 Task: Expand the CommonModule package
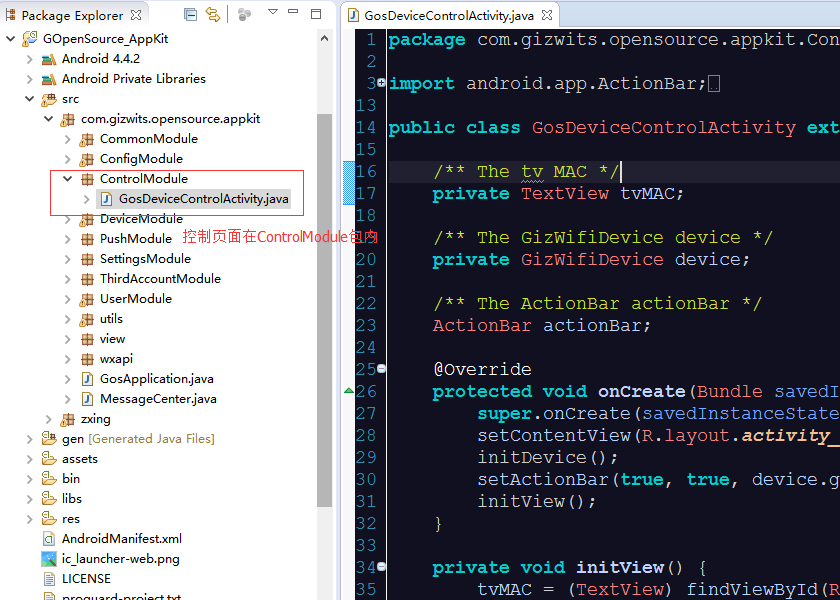click(x=68, y=139)
